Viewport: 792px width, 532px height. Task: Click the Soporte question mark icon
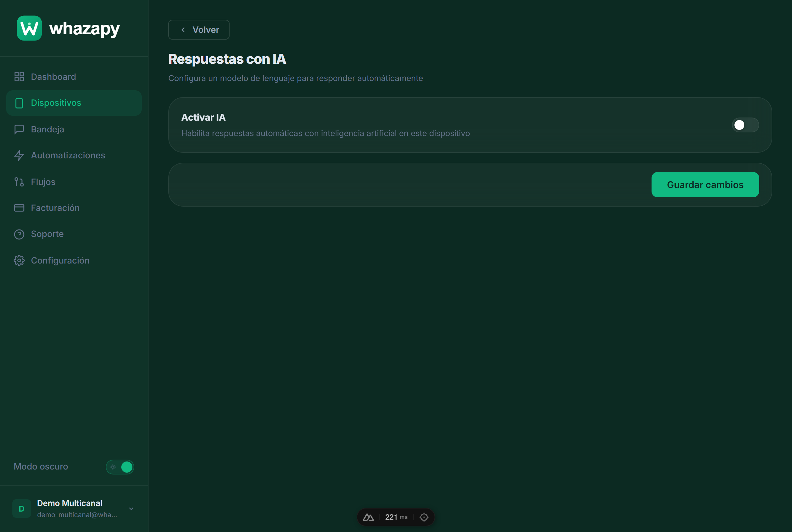[x=19, y=234]
